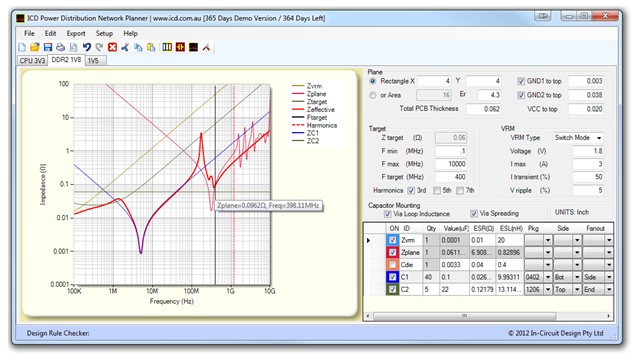Screen dimensions: 639x361
Task: Toggle the C1 row blue ON checkbox
Action: pyautogui.click(x=392, y=277)
